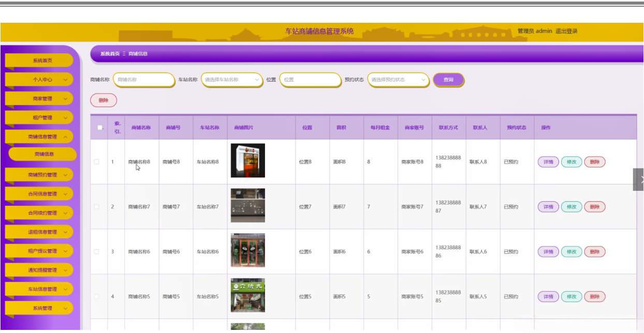Click the purple 查询 button
Image resolution: width=644 pixels, height=333 pixels.
coord(448,80)
